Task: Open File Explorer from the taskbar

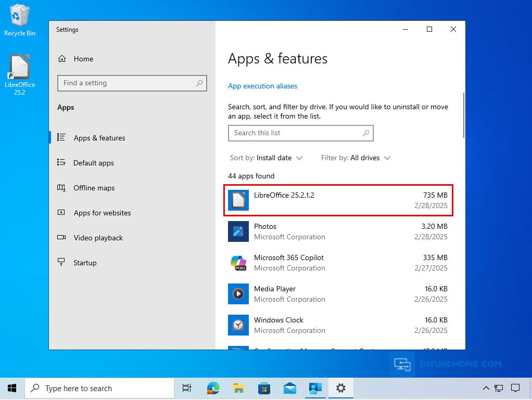Action: 238,388
